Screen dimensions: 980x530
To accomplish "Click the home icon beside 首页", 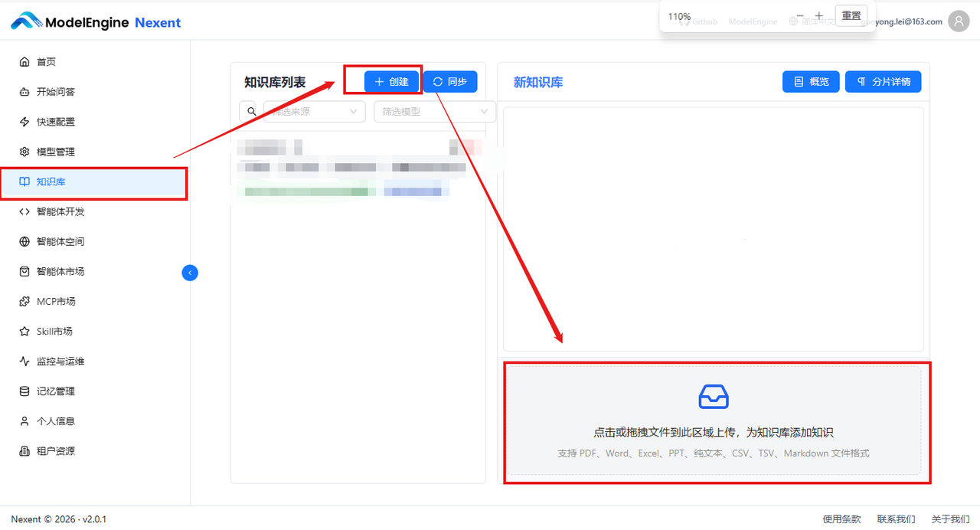I will point(24,62).
